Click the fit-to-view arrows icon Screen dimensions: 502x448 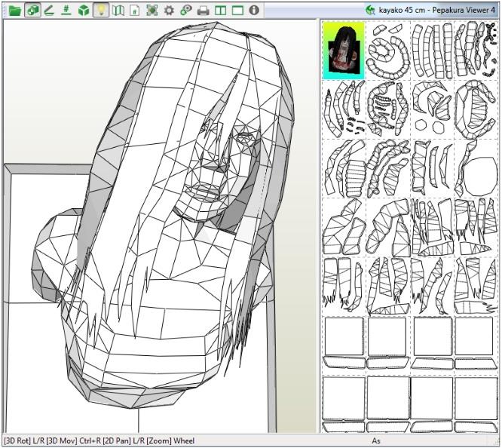point(152,11)
